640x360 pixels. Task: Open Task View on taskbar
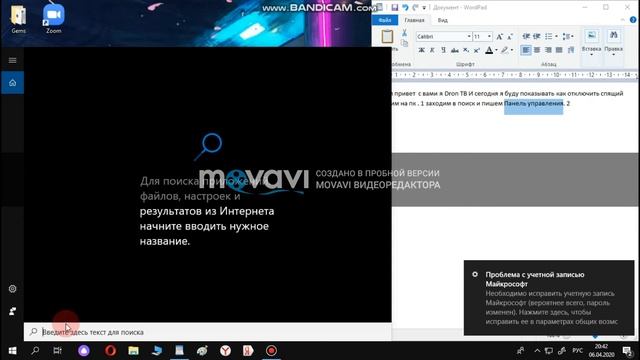[x=58, y=351]
